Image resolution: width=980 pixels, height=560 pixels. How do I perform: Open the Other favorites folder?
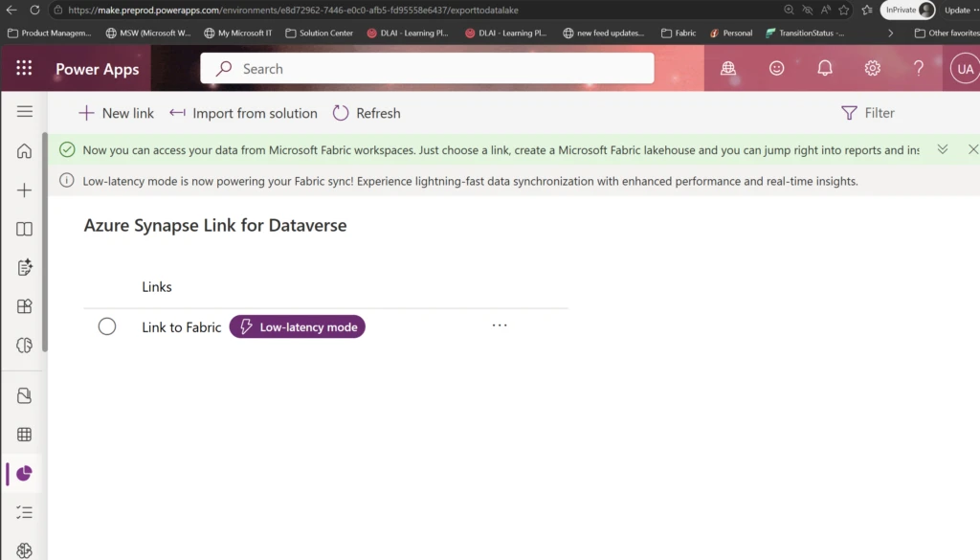947,34
